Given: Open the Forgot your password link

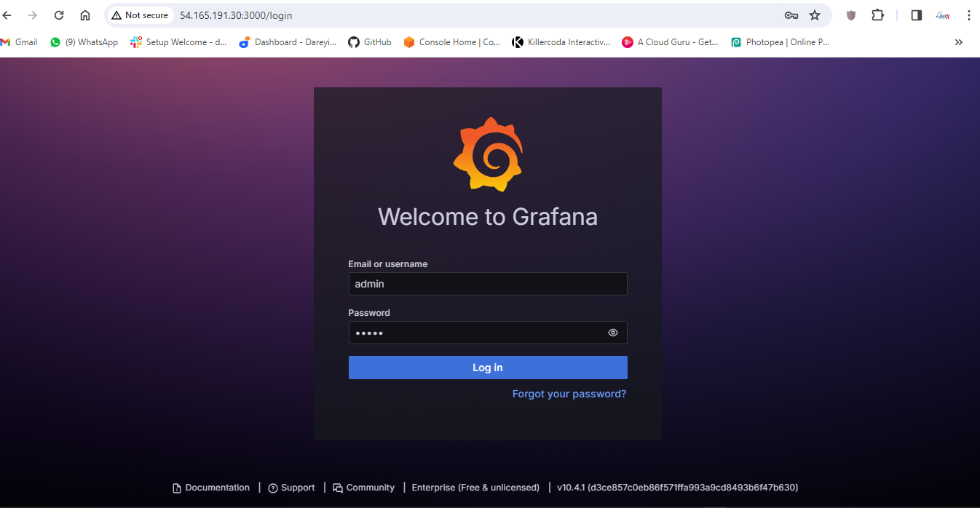Looking at the screenshot, I should tap(569, 394).
